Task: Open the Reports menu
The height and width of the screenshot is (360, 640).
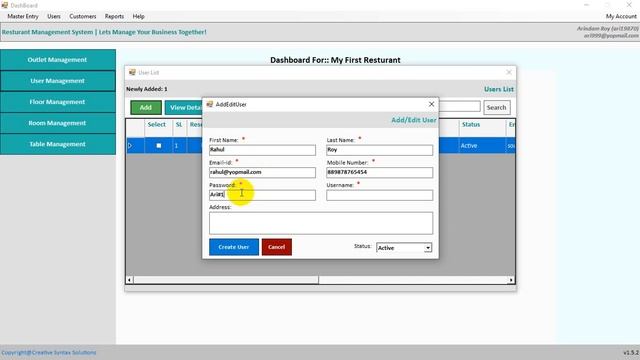Action: click(x=114, y=16)
